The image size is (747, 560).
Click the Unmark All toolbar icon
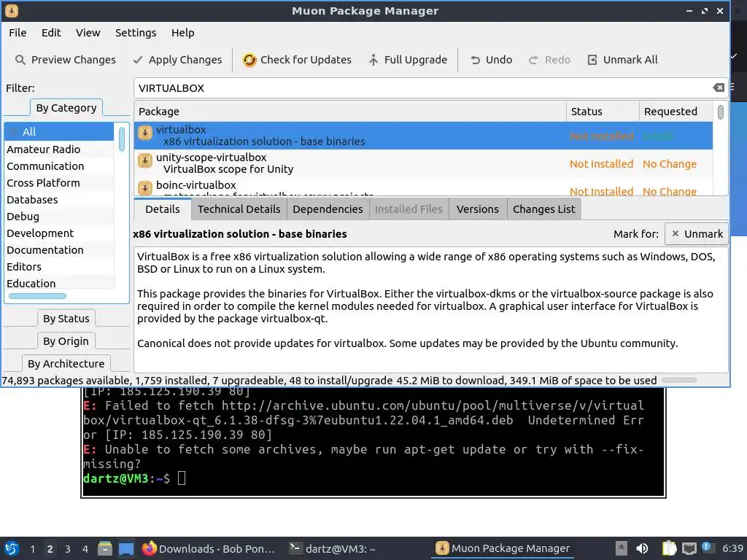pos(592,60)
